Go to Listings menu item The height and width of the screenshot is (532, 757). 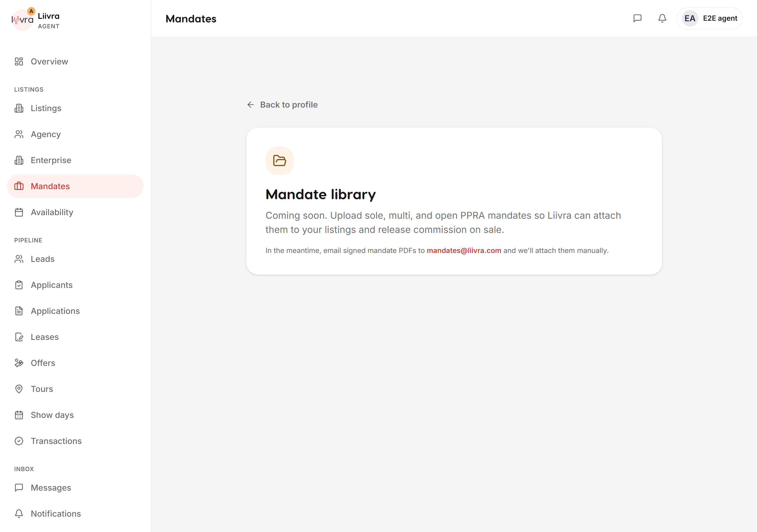tap(75, 108)
